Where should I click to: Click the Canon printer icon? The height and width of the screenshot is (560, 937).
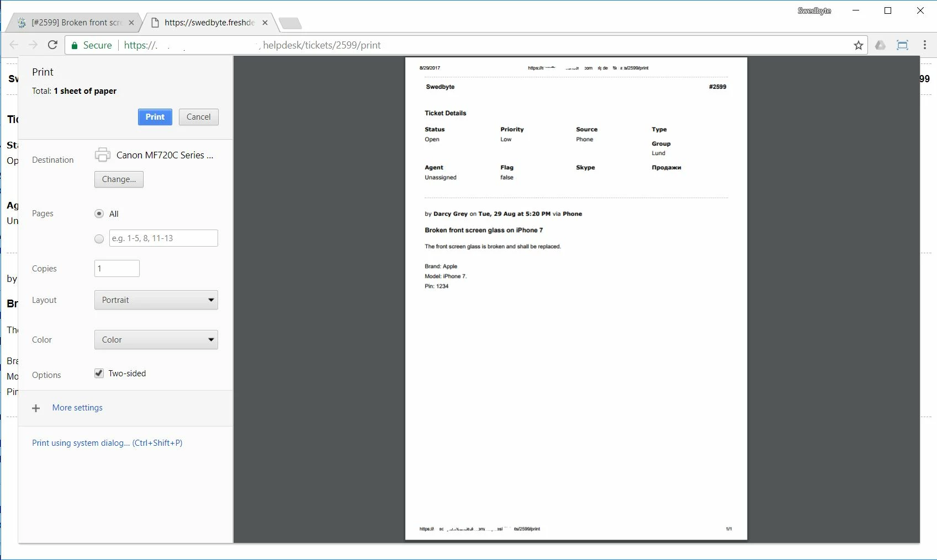tap(103, 155)
